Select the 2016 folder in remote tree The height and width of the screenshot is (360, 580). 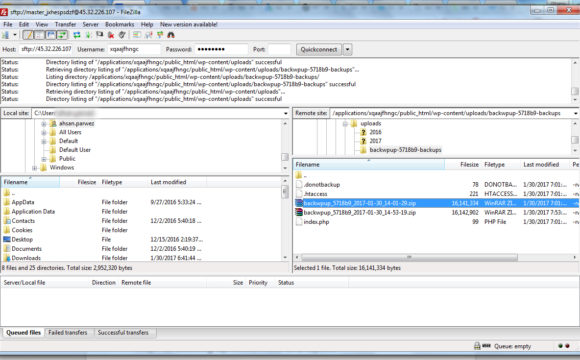pyautogui.click(x=375, y=132)
